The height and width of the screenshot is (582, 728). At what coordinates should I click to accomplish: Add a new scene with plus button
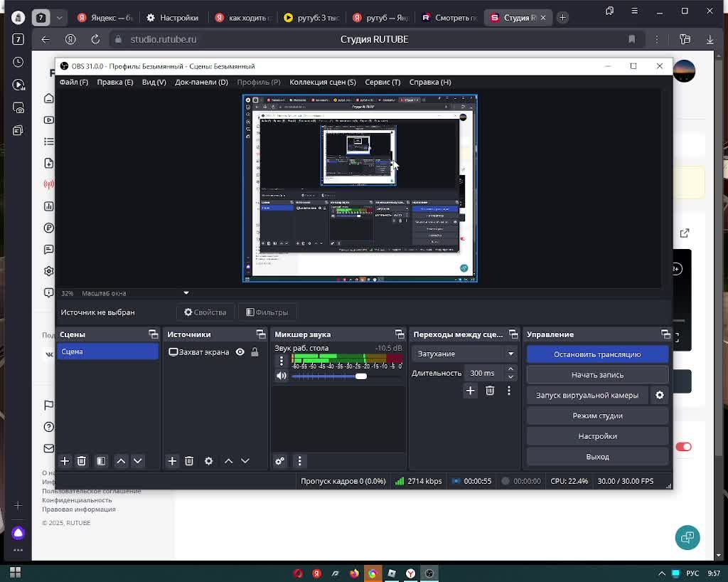point(65,461)
